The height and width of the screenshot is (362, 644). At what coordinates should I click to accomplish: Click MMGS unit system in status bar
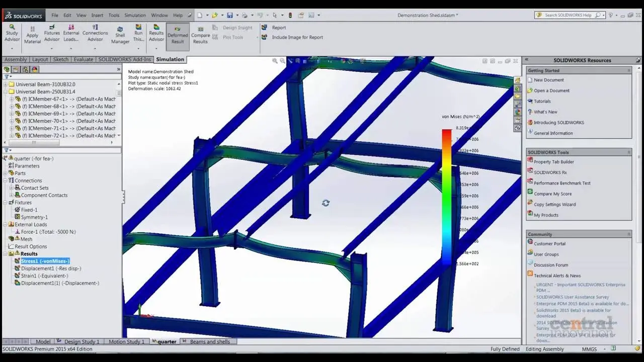589,349
